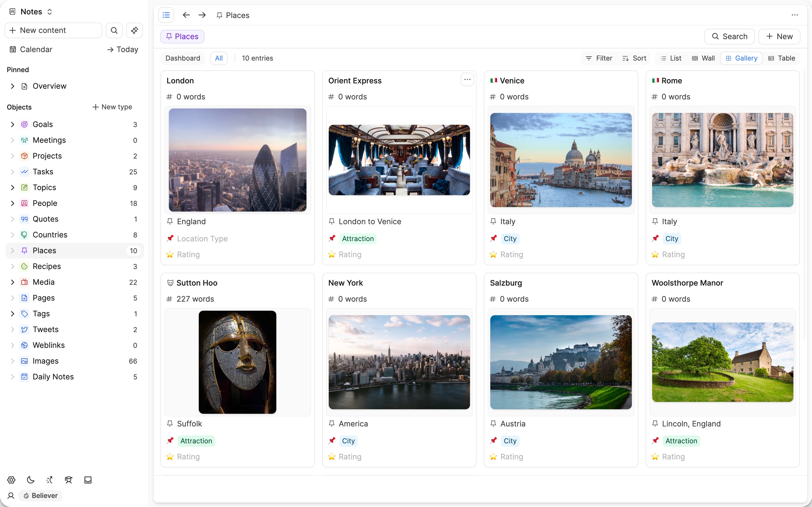Viewport: 812px width, 507px height.
Task: Click the AI sparkle icon in sidebar
Action: pyautogui.click(x=134, y=30)
